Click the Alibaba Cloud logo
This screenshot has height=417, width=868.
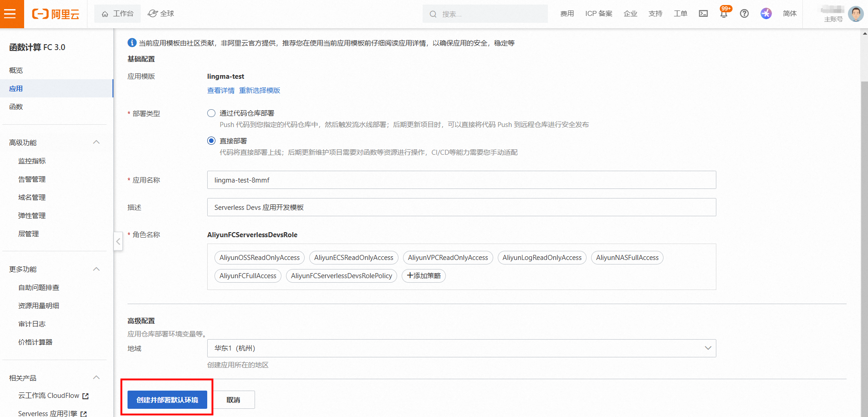pos(56,14)
